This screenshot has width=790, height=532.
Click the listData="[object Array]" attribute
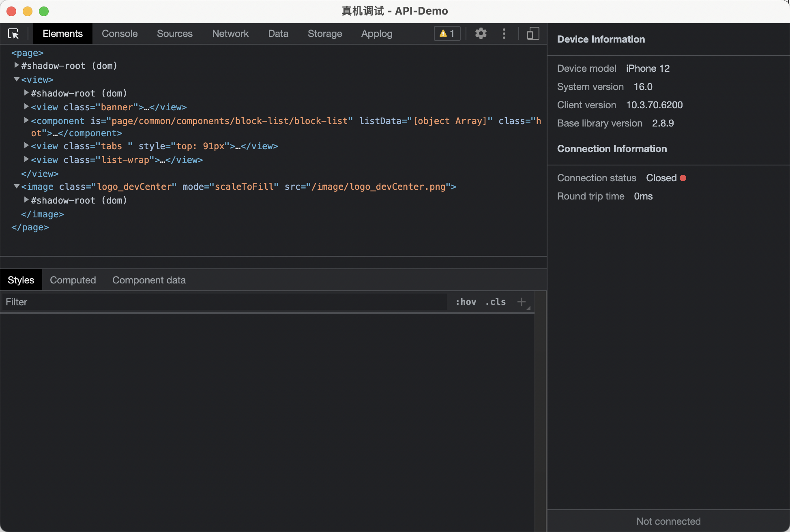(x=426, y=121)
